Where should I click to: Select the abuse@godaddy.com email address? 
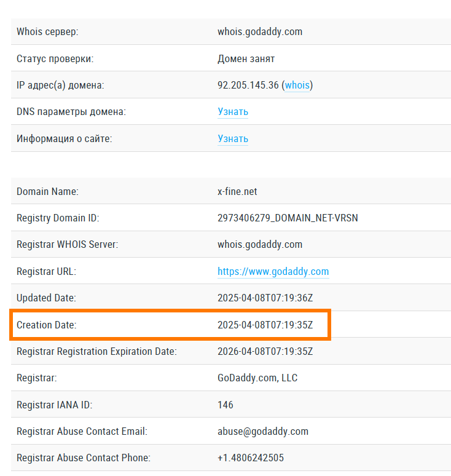263,431
